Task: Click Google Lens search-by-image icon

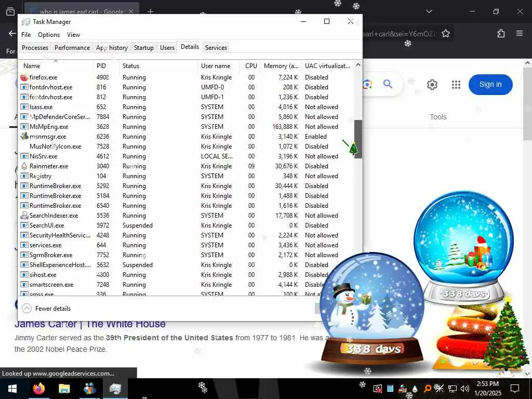Action: [367, 84]
